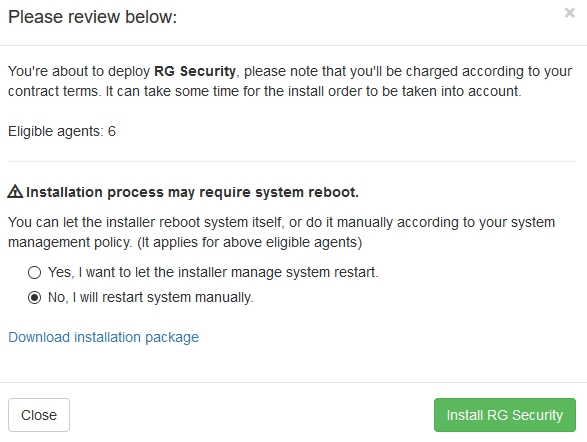Click the bold RG Security product name
Screen dimensions: 587x442
click(x=195, y=71)
